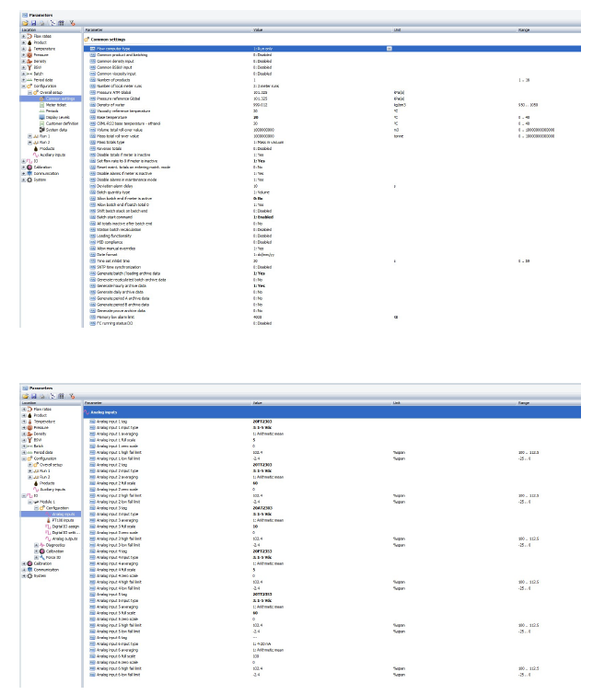Expand Overall setup node in lower tree
This screenshot has height=695, width=616.
click(x=29, y=465)
